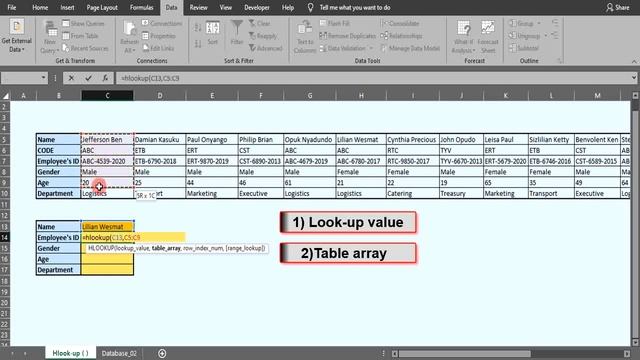Click the Share button

[x=618, y=7]
